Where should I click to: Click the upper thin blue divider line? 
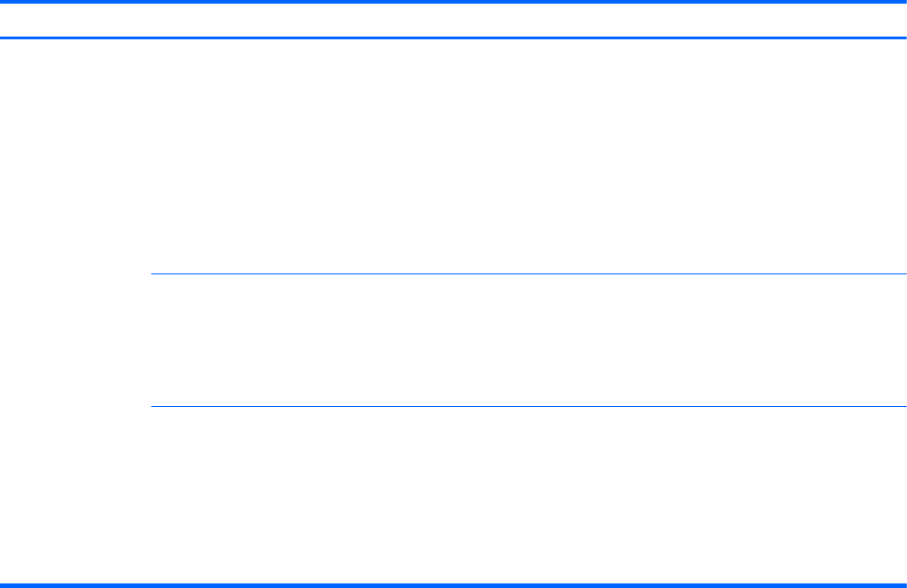pyautogui.click(x=528, y=273)
